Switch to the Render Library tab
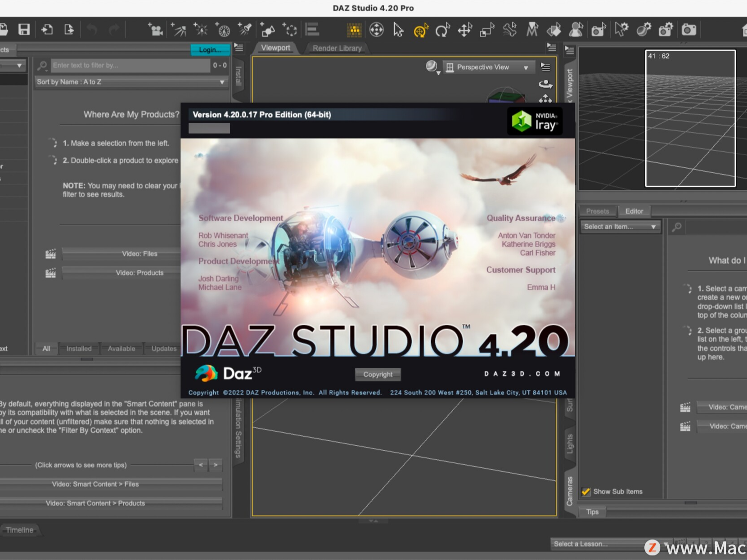Viewport: 747px width, 560px height. coord(337,48)
